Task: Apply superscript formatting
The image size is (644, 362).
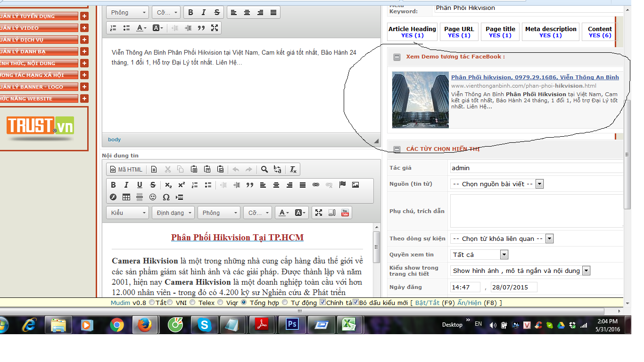Action: click(182, 185)
